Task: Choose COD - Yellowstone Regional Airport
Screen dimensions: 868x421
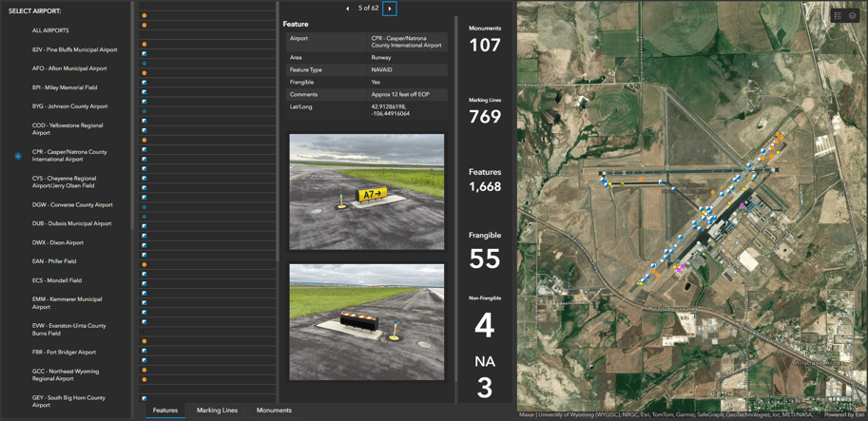Action: [68, 129]
